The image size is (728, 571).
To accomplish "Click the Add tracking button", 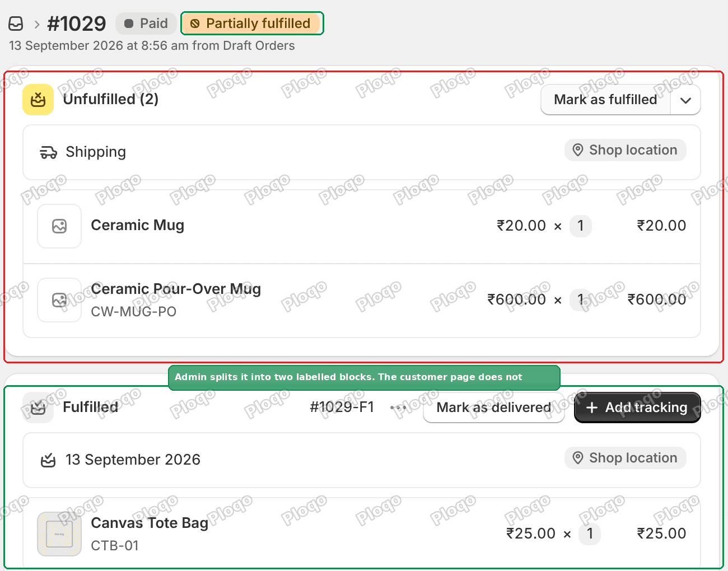I will pos(637,408).
